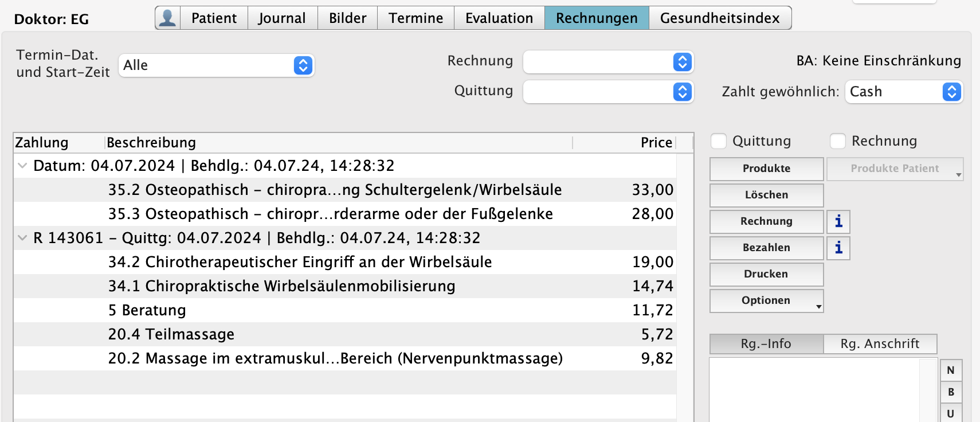Open info icon beside Rechnung button
Image resolution: width=980 pixels, height=422 pixels.
coord(838,221)
